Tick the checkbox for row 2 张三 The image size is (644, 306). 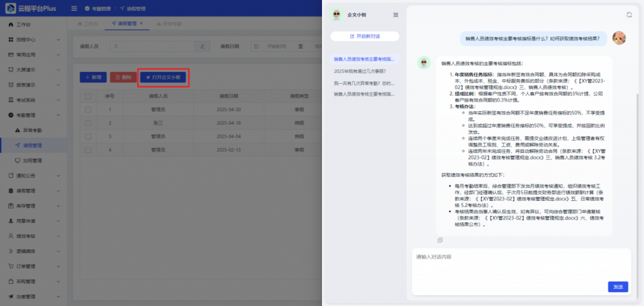tap(88, 123)
